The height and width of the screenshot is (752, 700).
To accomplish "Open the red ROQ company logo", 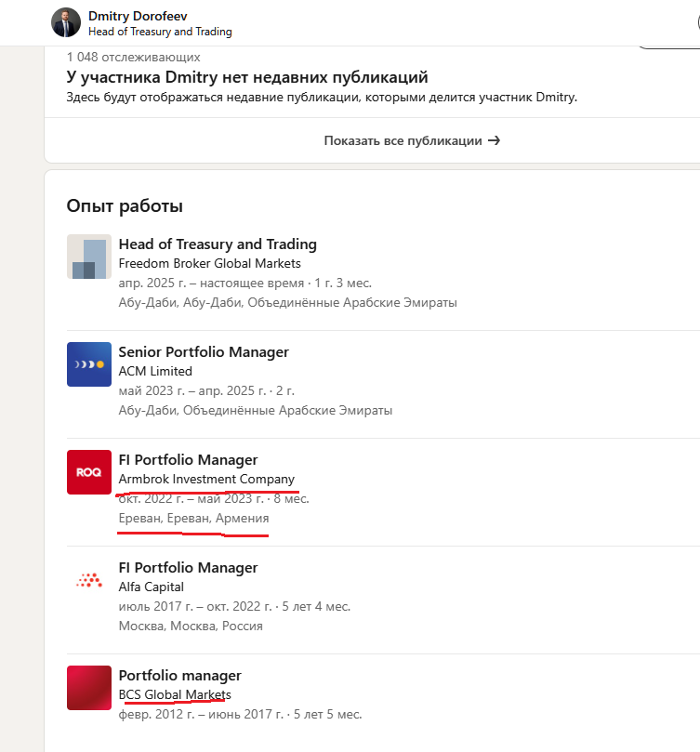I will pyautogui.click(x=89, y=472).
